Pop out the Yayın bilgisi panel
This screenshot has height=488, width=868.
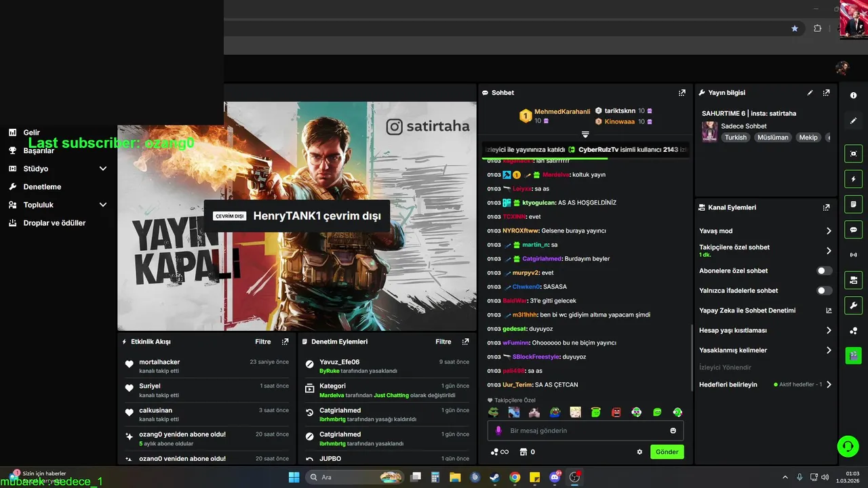click(826, 93)
